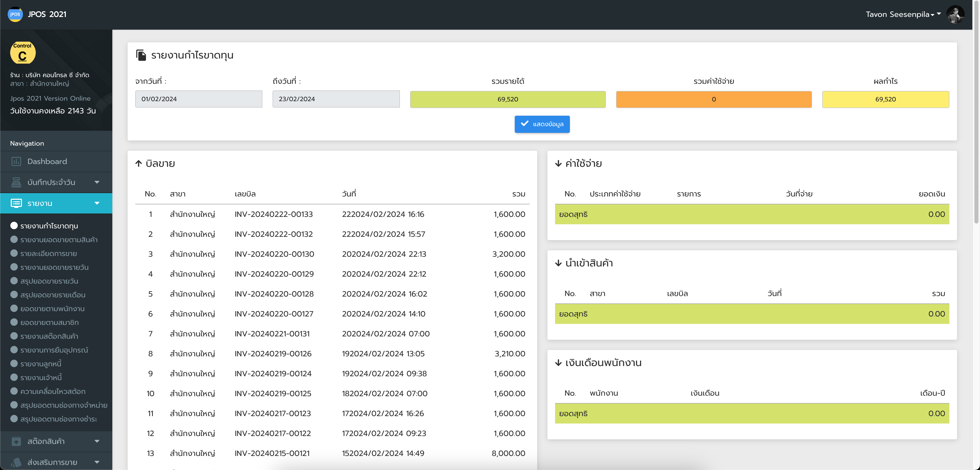Open รายงานการยืมอุปกรณ์ submenu item

pos(54,350)
